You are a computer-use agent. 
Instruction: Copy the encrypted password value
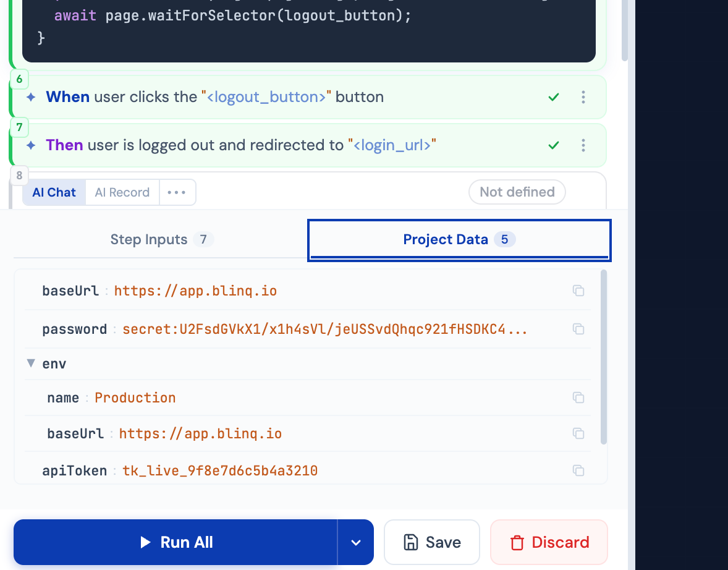pyautogui.click(x=578, y=329)
